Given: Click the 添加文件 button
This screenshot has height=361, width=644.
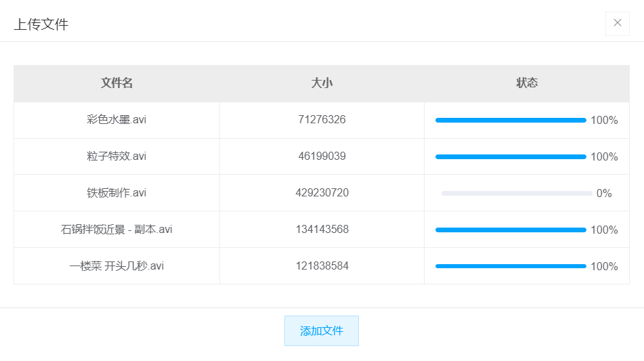Looking at the screenshot, I should (x=322, y=331).
